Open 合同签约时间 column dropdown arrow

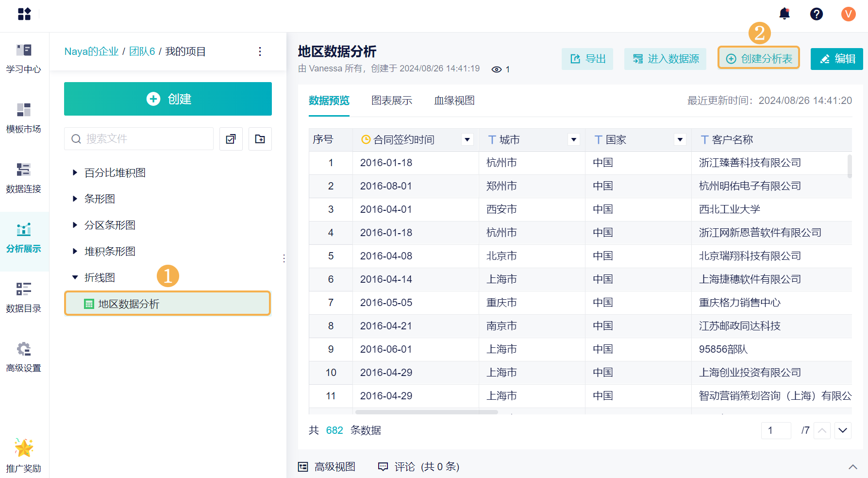467,140
